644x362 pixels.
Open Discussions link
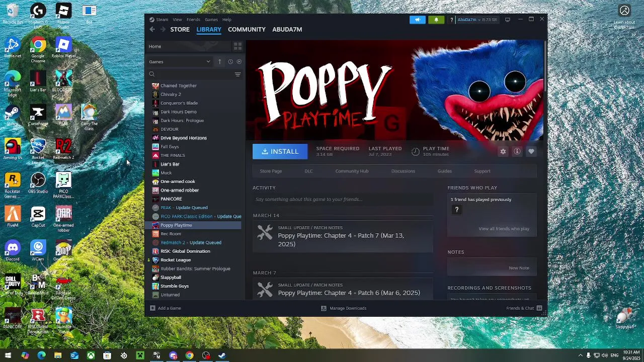click(x=403, y=171)
